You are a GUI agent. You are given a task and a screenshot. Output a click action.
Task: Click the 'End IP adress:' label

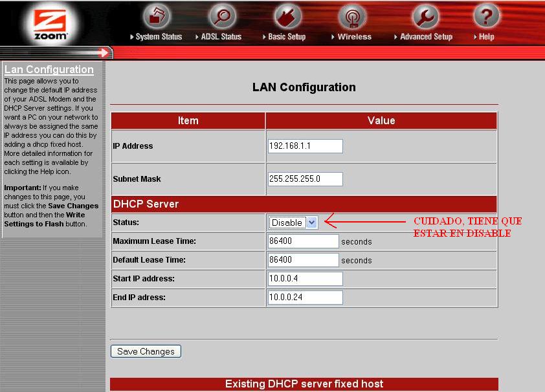(139, 297)
